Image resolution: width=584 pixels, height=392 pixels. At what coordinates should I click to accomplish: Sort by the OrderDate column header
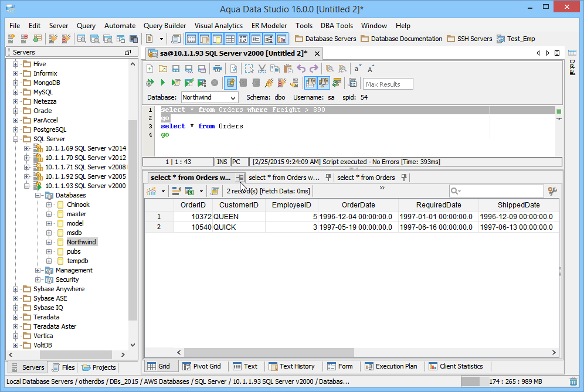(x=358, y=204)
